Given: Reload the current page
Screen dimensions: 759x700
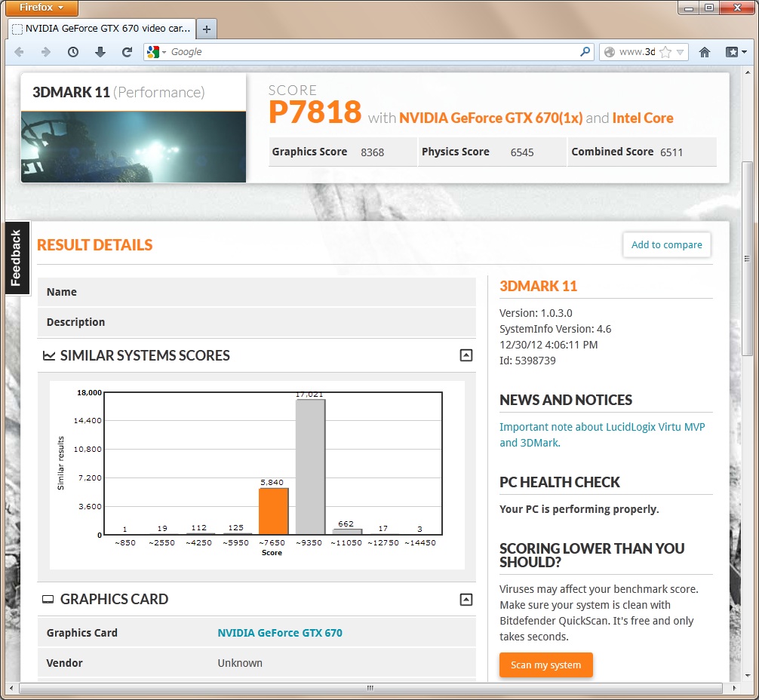Looking at the screenshot, I should tap(127, 52).
